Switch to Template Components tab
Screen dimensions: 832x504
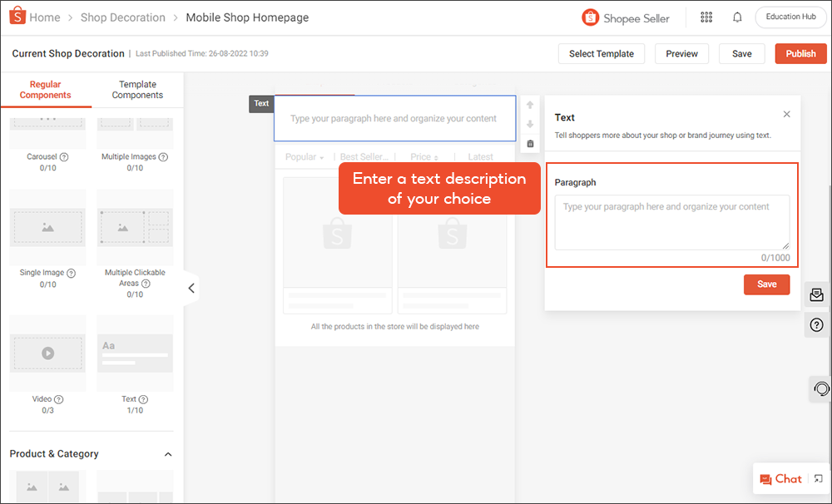(x=137, y=90)
